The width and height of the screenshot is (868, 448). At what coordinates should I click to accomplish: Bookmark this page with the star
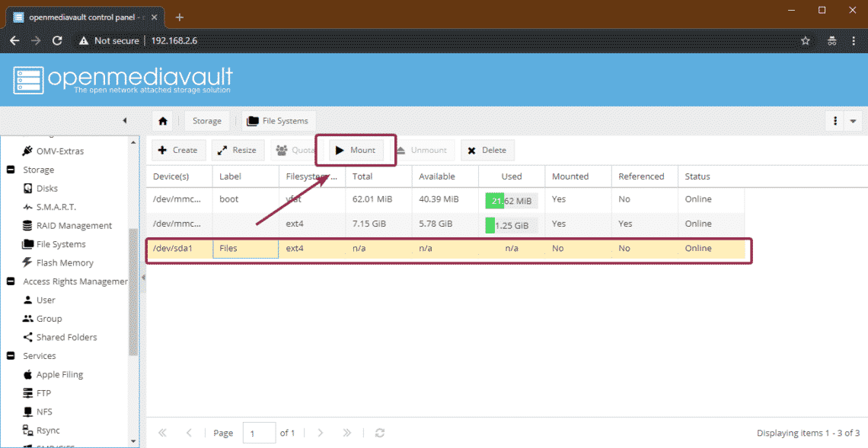click(x=806, y=40)
